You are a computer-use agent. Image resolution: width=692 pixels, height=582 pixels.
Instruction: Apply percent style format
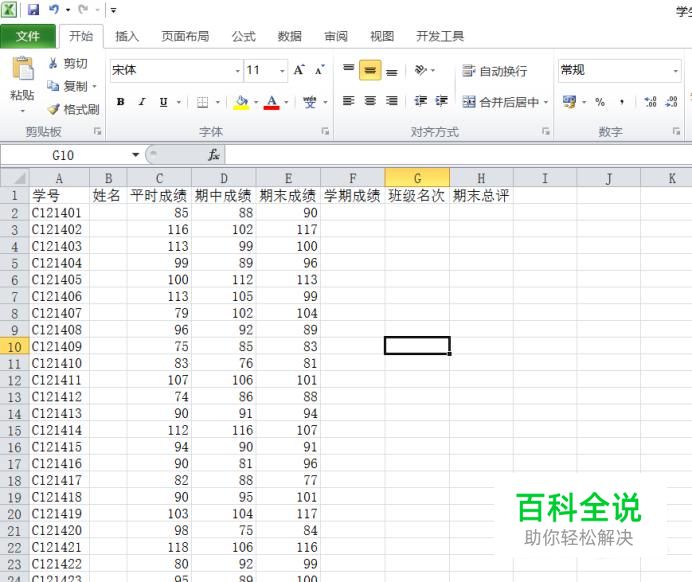[600, 102]
